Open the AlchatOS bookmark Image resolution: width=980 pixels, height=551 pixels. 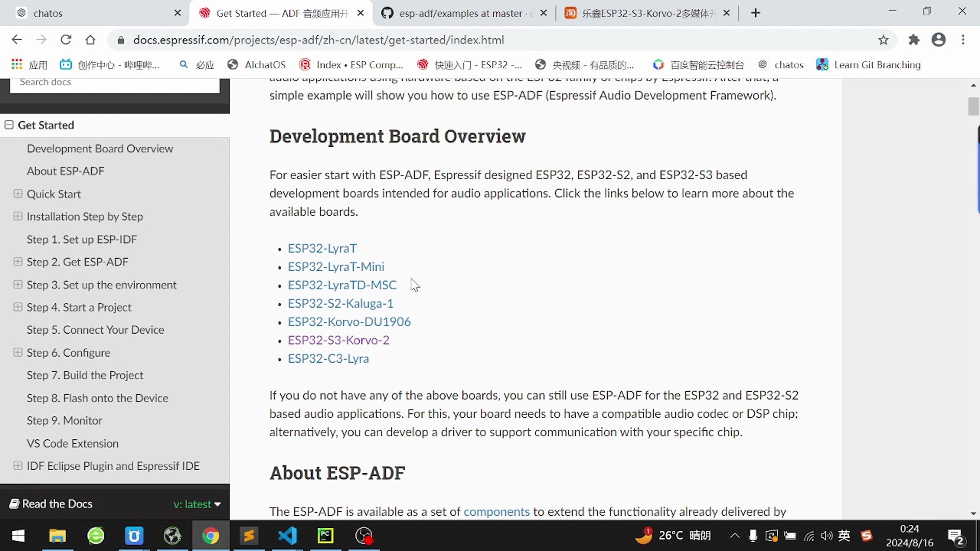(x=256, y=65)
